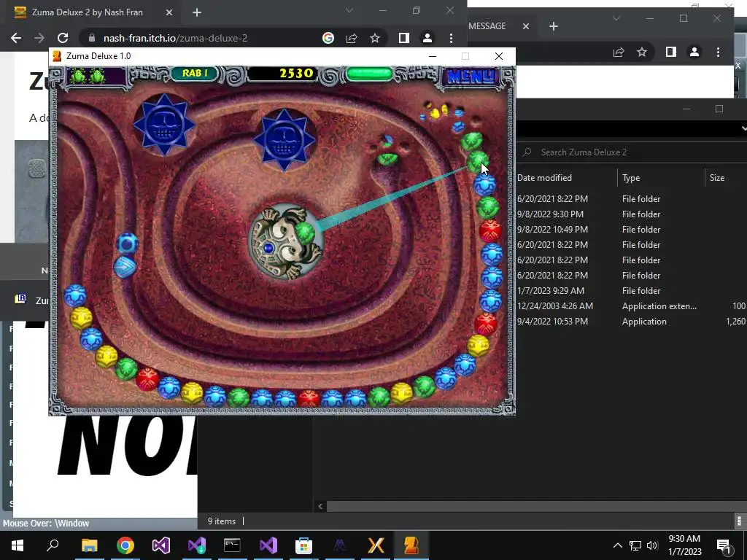Expand tab search in front Chrome window
Image resolution: width=747 pixels, height=560 pixels.
click(x=349, y=10)
